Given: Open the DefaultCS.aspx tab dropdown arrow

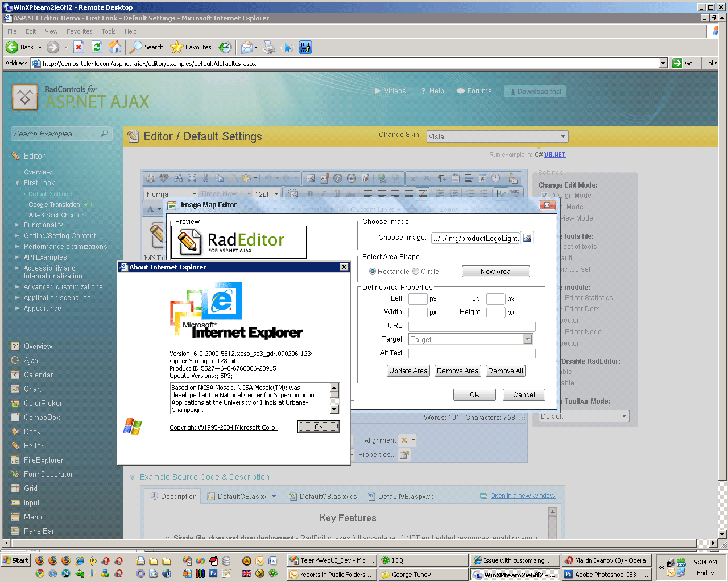Looking at the screenshot, I should [x=274, y=496].
